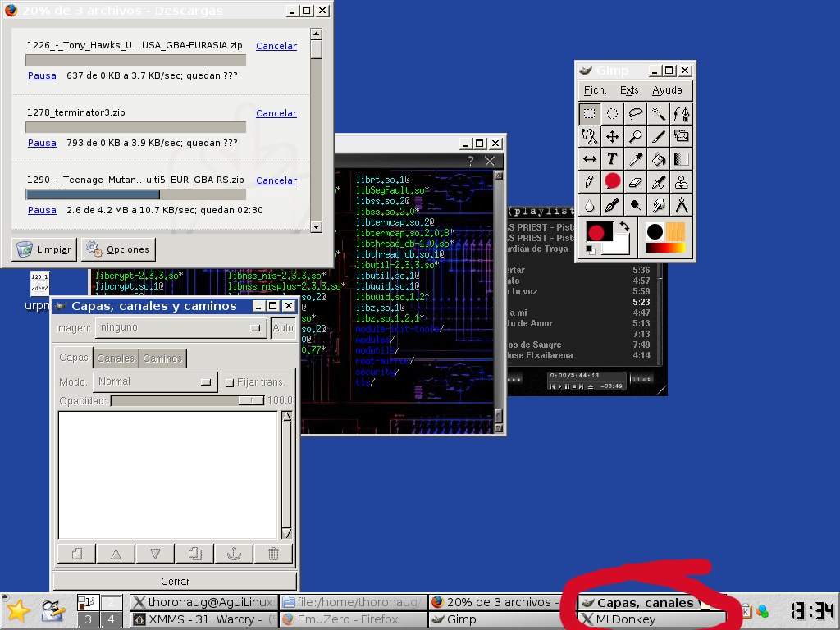
Task: Choose the Fuzzy Select magic wand tool
Action: 659,113
